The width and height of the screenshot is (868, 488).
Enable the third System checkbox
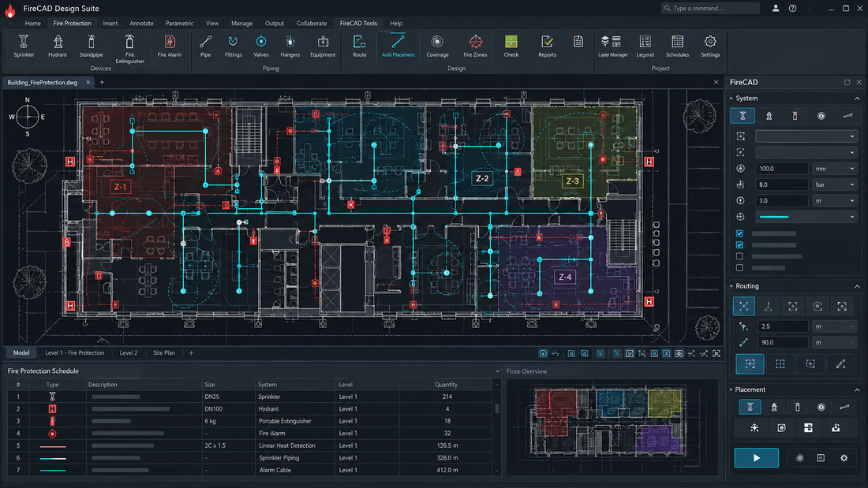point(739,256)
